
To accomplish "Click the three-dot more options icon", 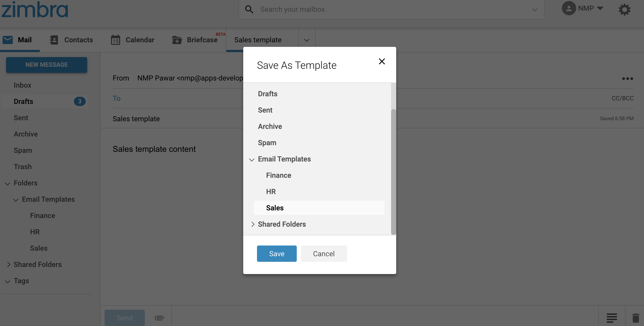I will (627, 78).
